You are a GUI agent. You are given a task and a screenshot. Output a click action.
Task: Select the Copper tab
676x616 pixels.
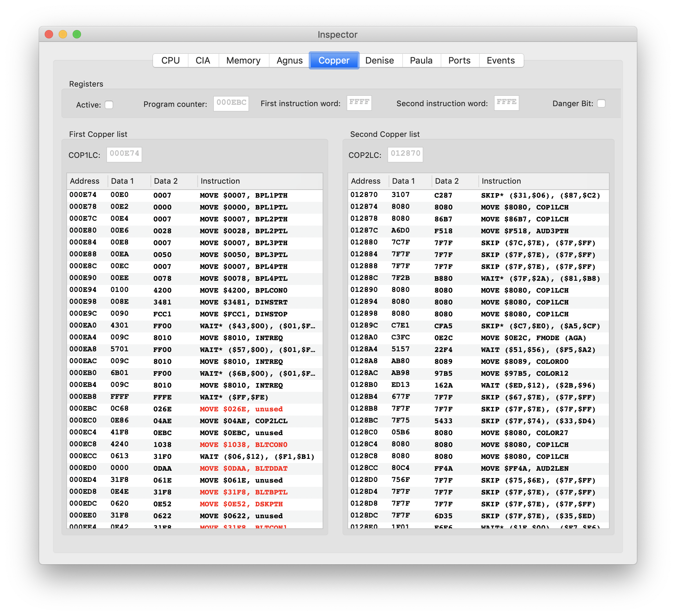(334, 60)
